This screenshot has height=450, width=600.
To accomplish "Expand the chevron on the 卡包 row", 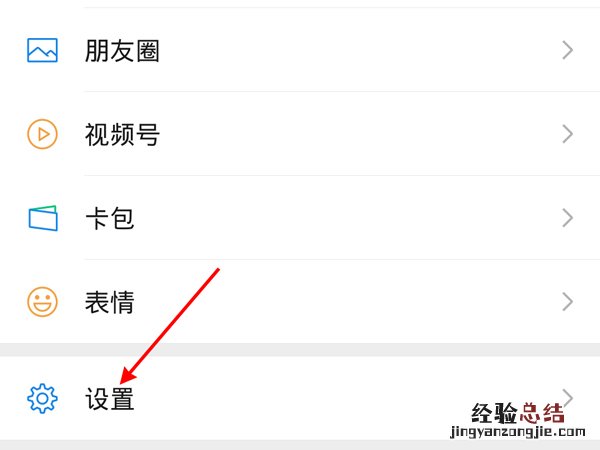I will [568, 218].
